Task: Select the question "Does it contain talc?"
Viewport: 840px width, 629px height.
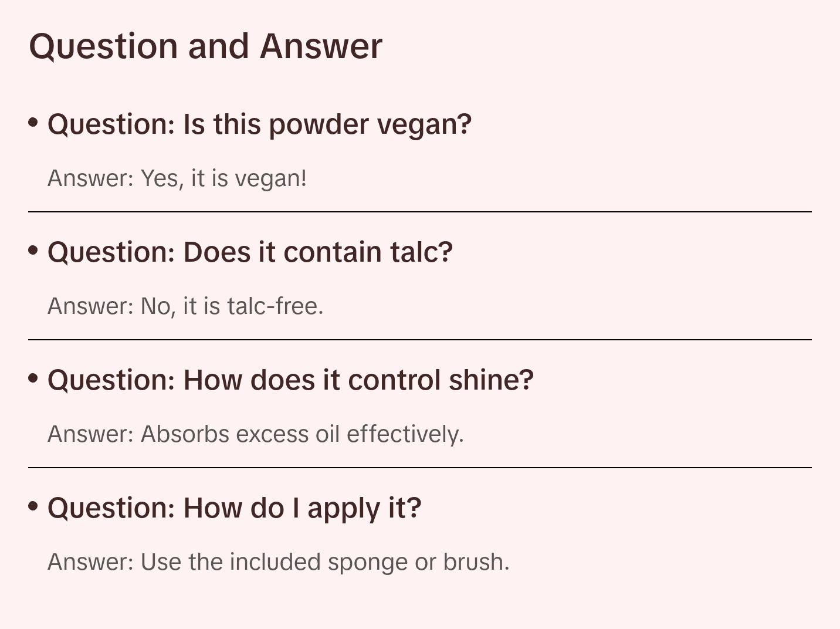Action: (x=250, y=252)
